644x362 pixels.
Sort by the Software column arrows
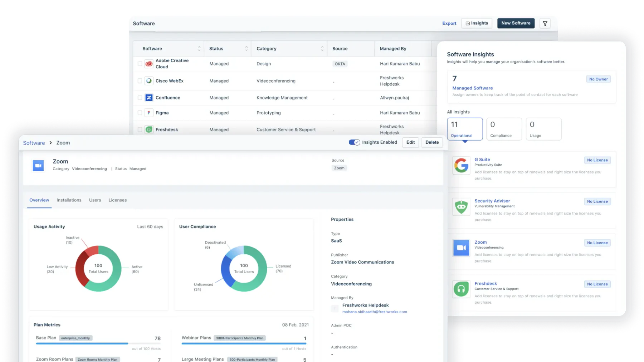pos(199,49)
